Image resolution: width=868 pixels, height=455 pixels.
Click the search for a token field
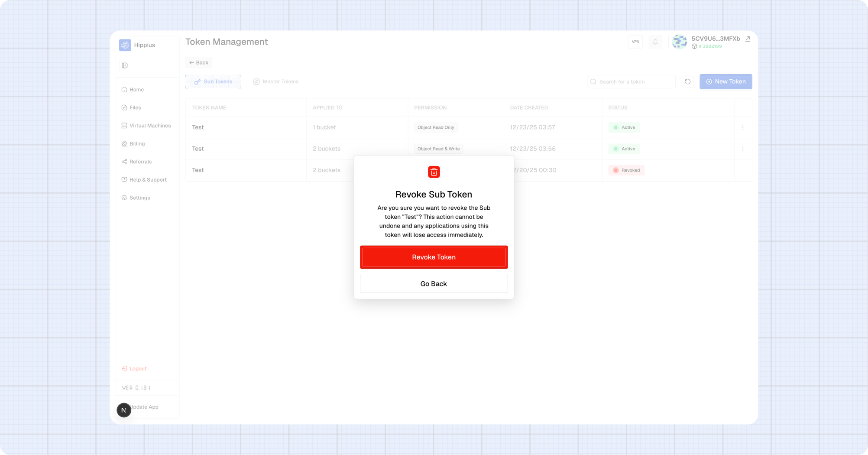click(631, 81)
